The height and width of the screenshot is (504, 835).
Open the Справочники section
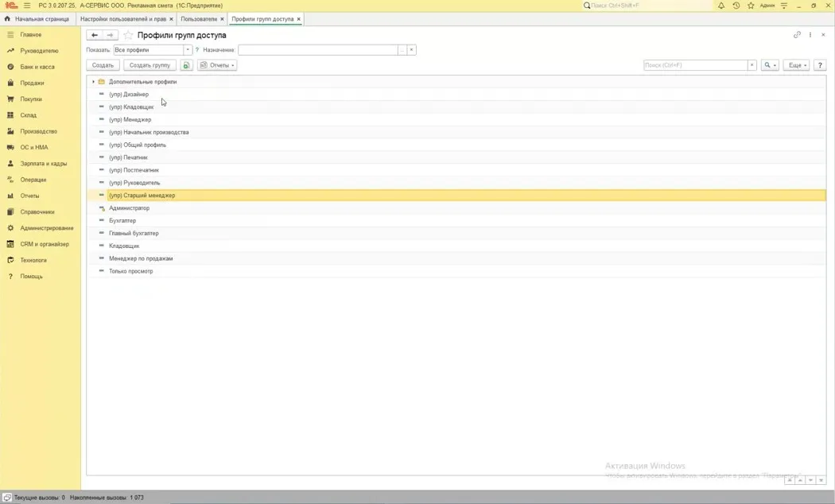(37, 211)
